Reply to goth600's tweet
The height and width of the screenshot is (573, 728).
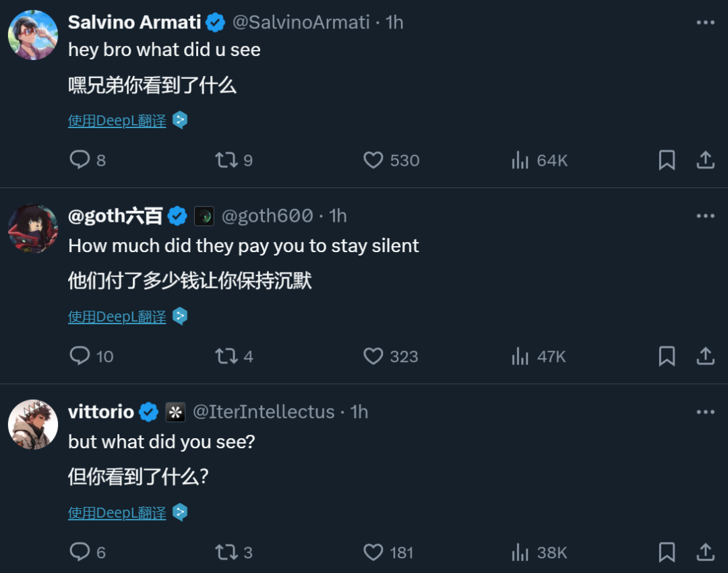click(80, 356)
